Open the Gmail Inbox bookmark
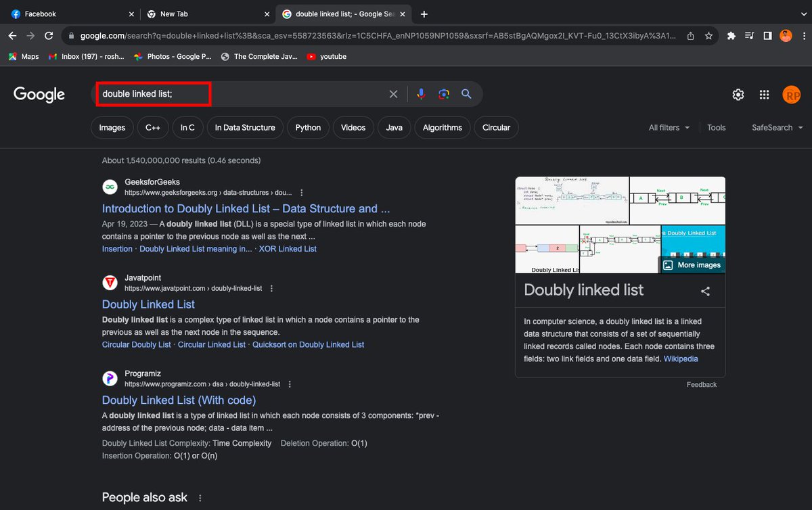Screen dimensions: 812x510 (87, 57)
